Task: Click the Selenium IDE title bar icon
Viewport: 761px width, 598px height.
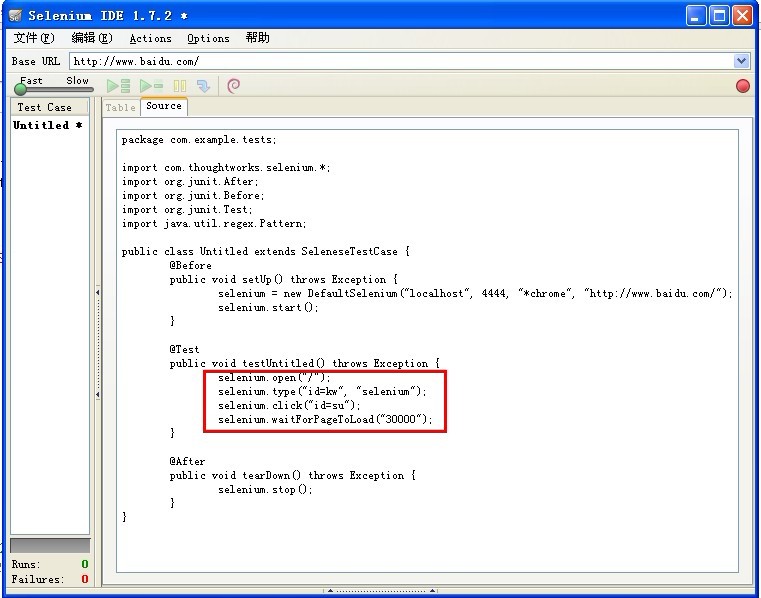Action: tap(15, 16)
